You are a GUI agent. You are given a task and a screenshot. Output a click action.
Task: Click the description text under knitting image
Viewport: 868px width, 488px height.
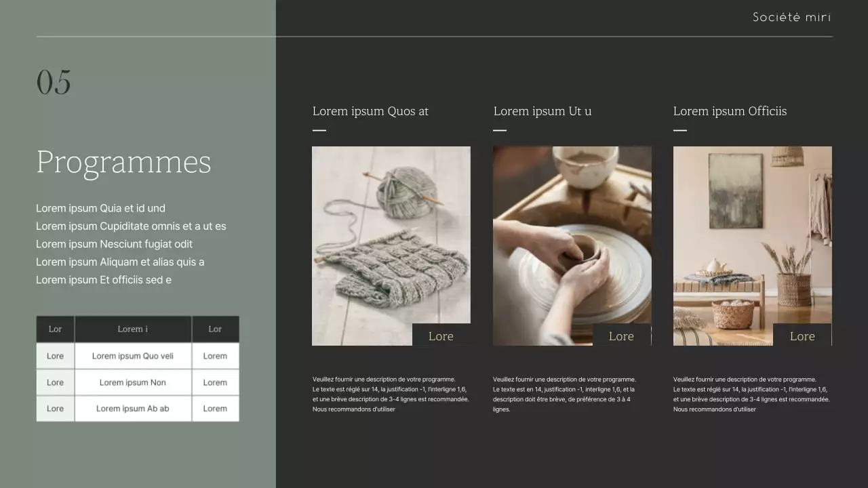pyautogui.click(x=390, y=394)
